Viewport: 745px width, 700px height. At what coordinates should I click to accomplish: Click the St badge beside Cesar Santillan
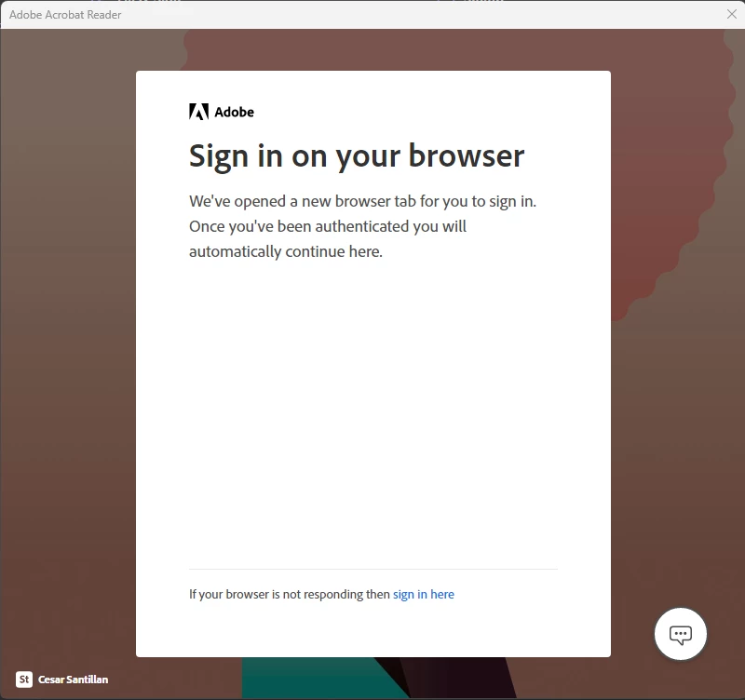point(24,680)
